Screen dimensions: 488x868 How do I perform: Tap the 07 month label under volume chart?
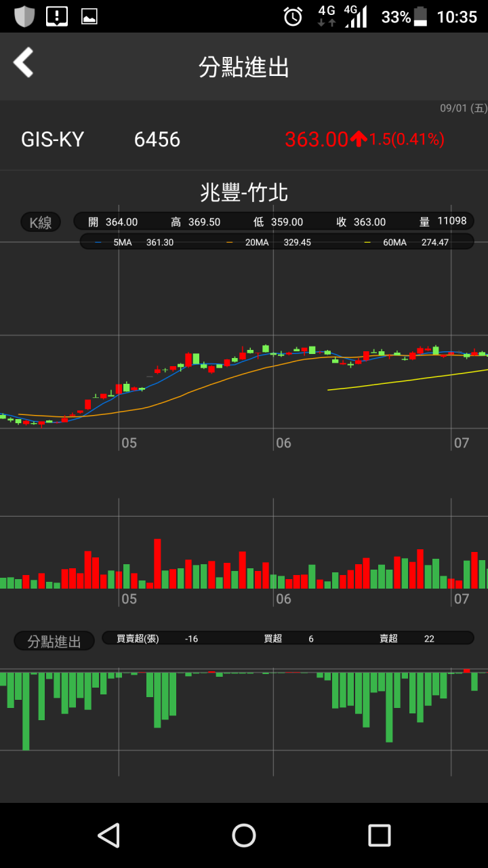coord(462,599)
